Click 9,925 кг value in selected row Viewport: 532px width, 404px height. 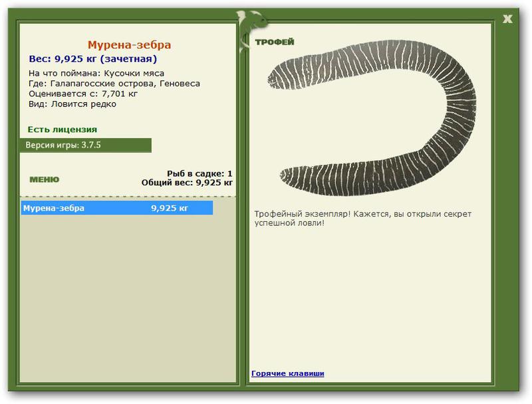[x=170, y=208]
